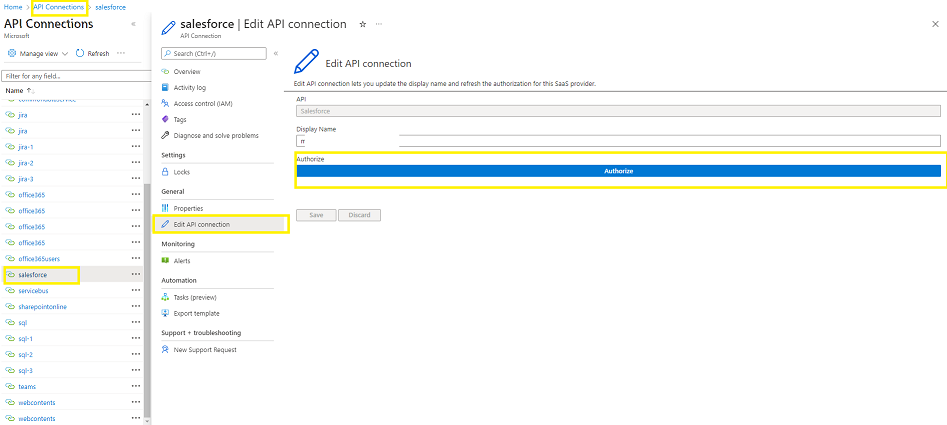Collapse the salesforce resource menu sidebar
The height and width of the screenshot is (425, 947).
coord(276,54)
